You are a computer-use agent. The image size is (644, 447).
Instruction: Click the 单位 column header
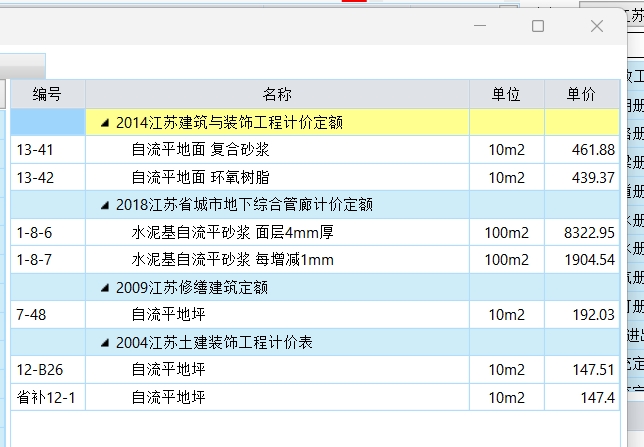click(506, 94)
